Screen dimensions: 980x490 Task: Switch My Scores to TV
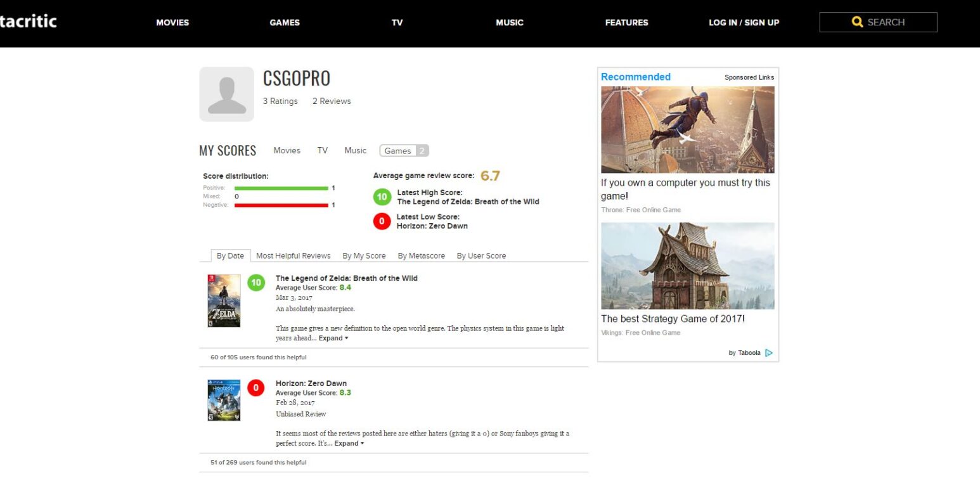[x=323, y=151]
